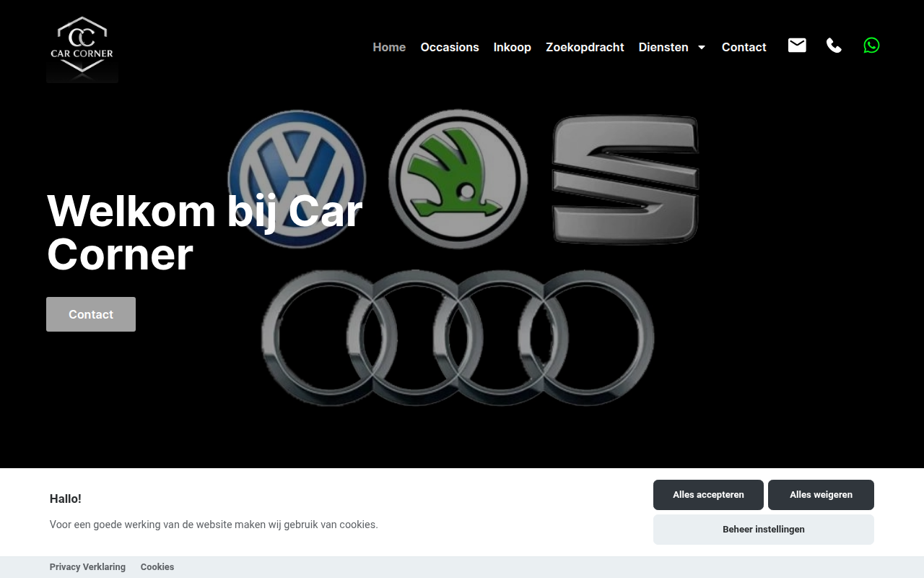The width and height of the screenshot is (924, 578).
Task: Open the Zoekopdracht menu item
Action: [585, 47]
